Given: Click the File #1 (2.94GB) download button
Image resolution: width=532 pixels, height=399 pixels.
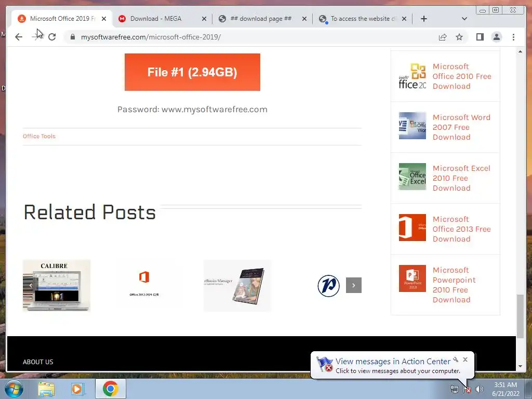Looking at the screenshot, I should pyautogui.click(x=192, y=72).
